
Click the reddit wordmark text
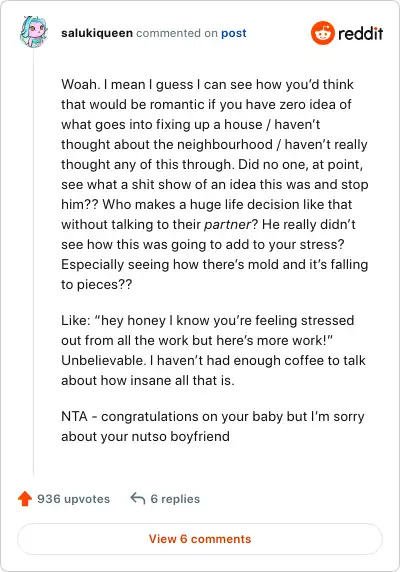361,34
